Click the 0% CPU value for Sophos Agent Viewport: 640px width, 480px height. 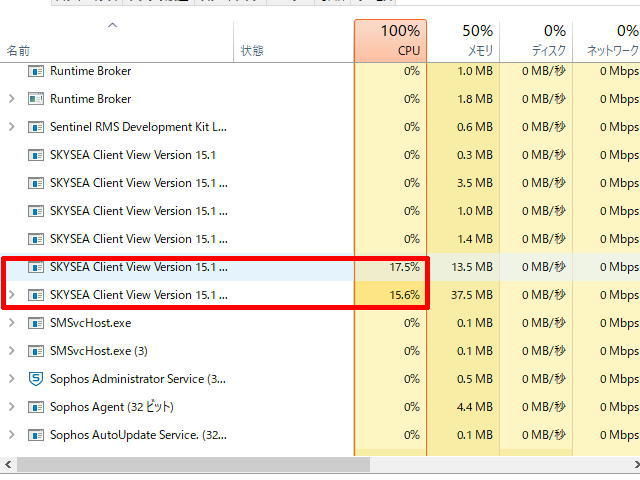pos(411,407)
